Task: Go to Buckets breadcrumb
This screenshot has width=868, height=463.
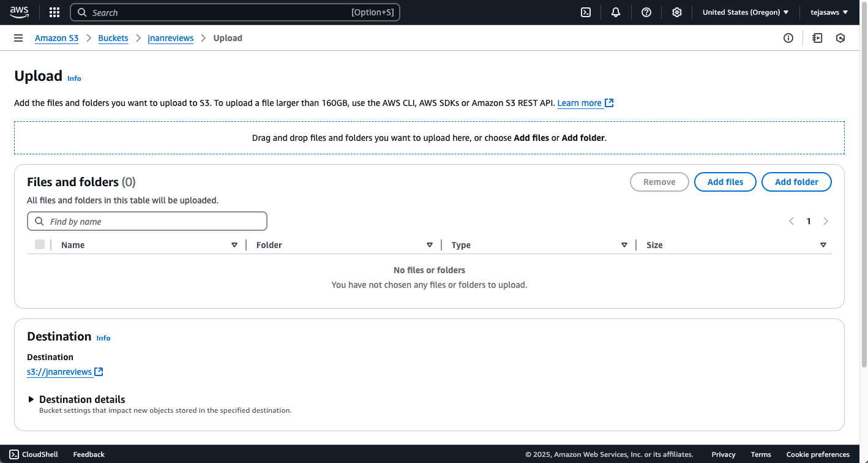Action: coord(113,38)
